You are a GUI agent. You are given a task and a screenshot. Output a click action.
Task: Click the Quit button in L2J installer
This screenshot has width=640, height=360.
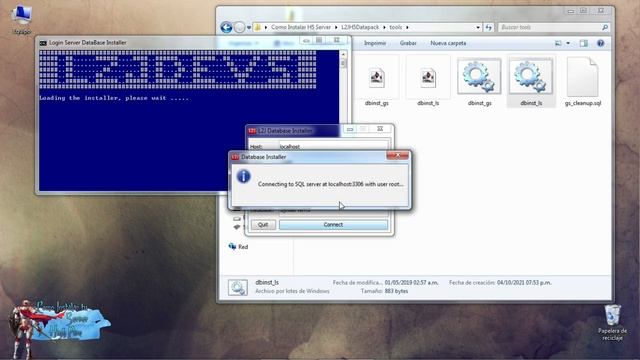click(263, 224)
